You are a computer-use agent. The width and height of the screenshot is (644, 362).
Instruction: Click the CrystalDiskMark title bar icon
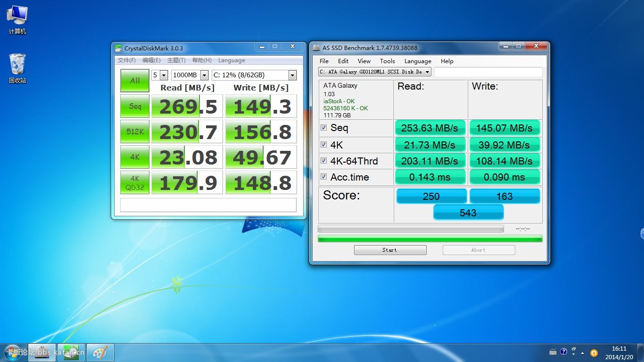coord(118,48)
